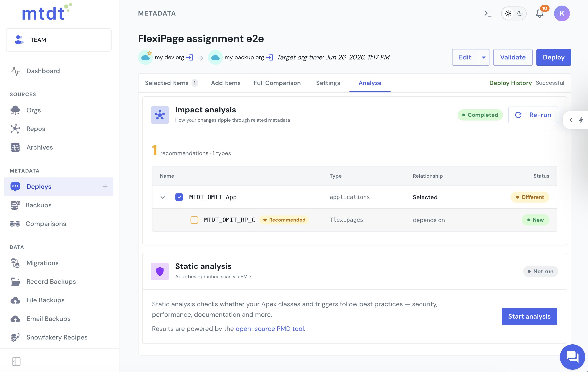Image resolution: width=588 pixels, height=372 pixels.
Task: Click the Migrations sidebar icon
Action: click(x=15, y=263)
